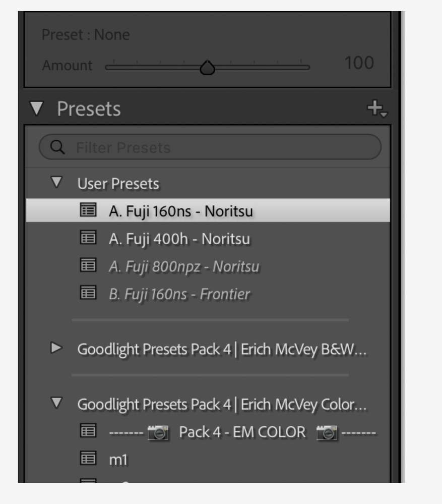442x504 pixels.
Task: Click into the Filter Presets search field
Action: coord(210,147)
